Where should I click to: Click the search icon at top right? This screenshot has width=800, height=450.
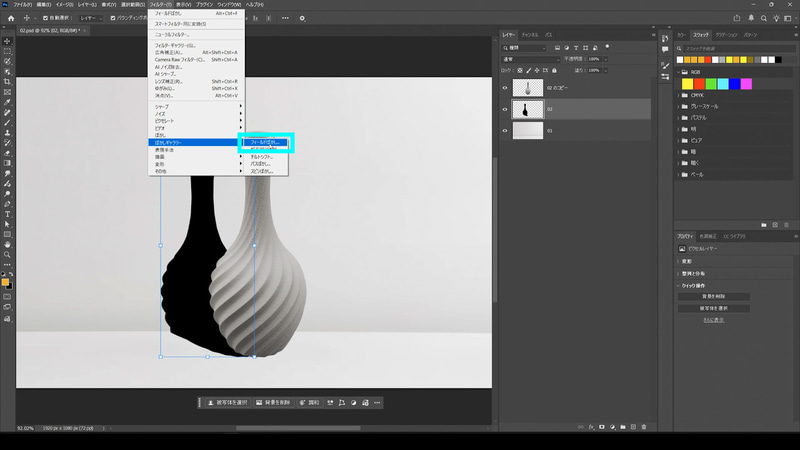point(764,18)
